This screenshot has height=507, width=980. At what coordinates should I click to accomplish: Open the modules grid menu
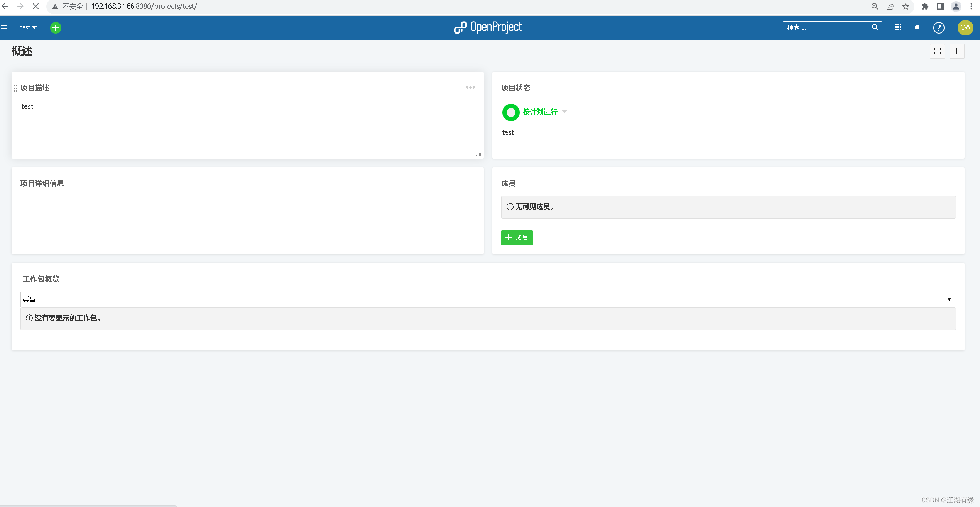click(898, 27)
